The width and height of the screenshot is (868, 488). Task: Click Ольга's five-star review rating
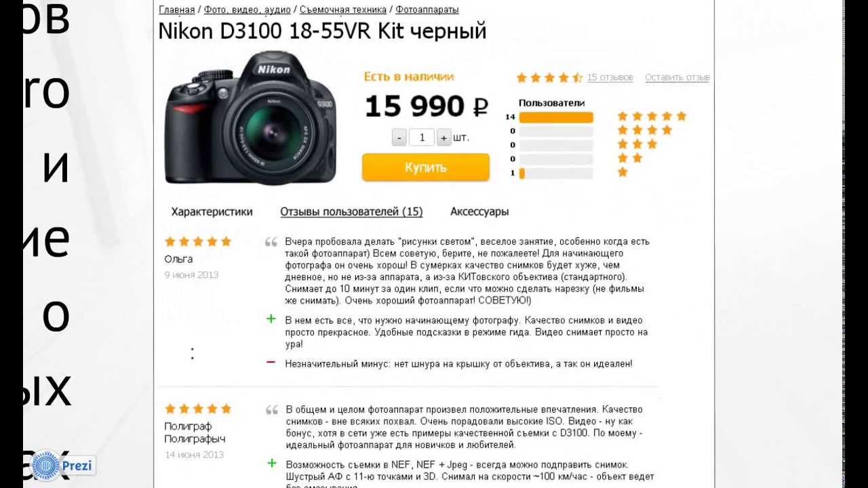pyautogui.click(x=198, y=241)
